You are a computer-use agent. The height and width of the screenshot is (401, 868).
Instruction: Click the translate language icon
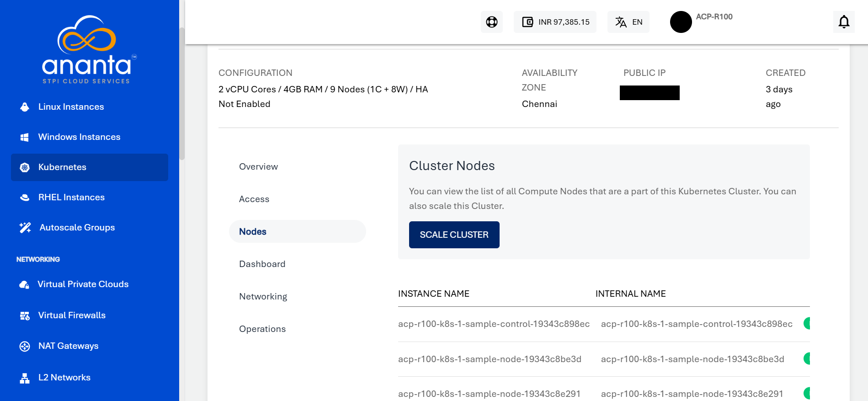[x=621, y=22]
